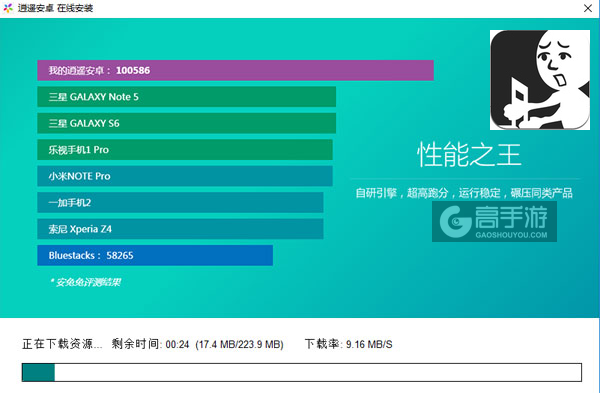Click the game app icon thumbnail

point(540,80)
